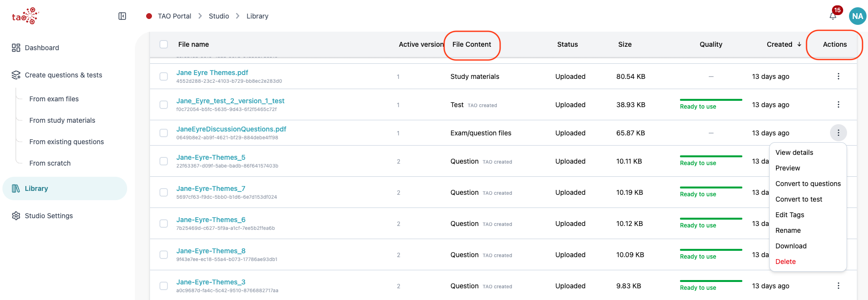Sort by the File name column header
The height and width of the screenshot is (300, 868).
click(x=193, y=44)
